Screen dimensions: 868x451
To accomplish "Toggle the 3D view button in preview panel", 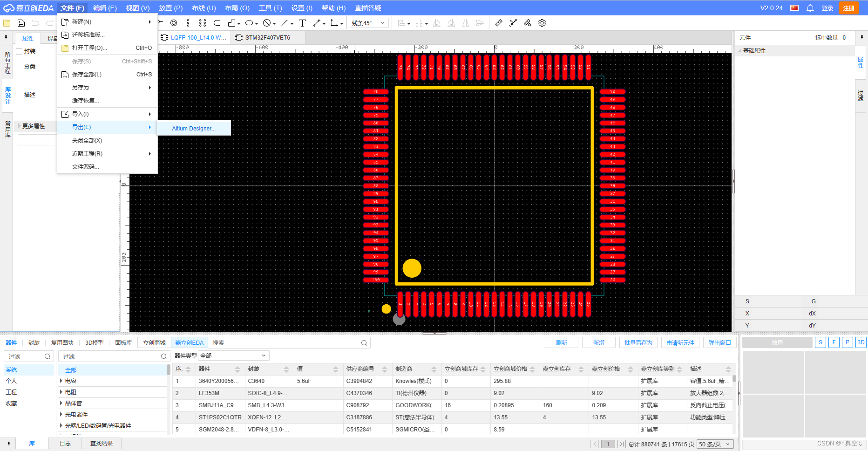I will (861, 342).
